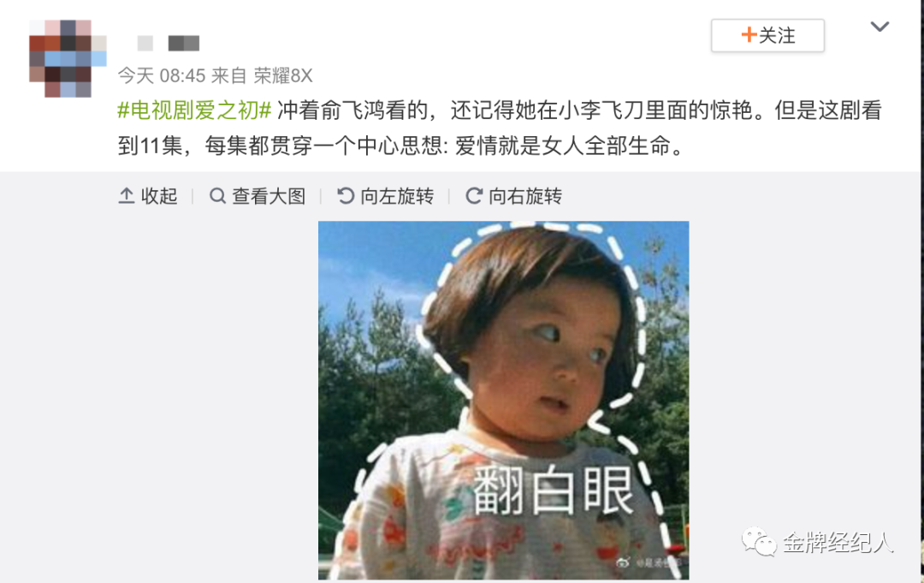Open the #电视剧爱之初# hashtag topic
Screen dimensions: 924x583
[194, 110]
